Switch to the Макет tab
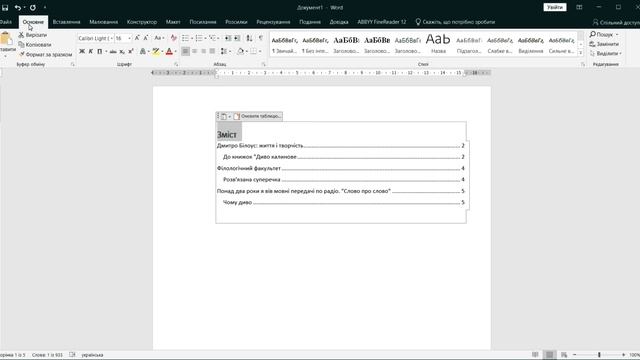The image size is (640, 360). coord(173,22)
